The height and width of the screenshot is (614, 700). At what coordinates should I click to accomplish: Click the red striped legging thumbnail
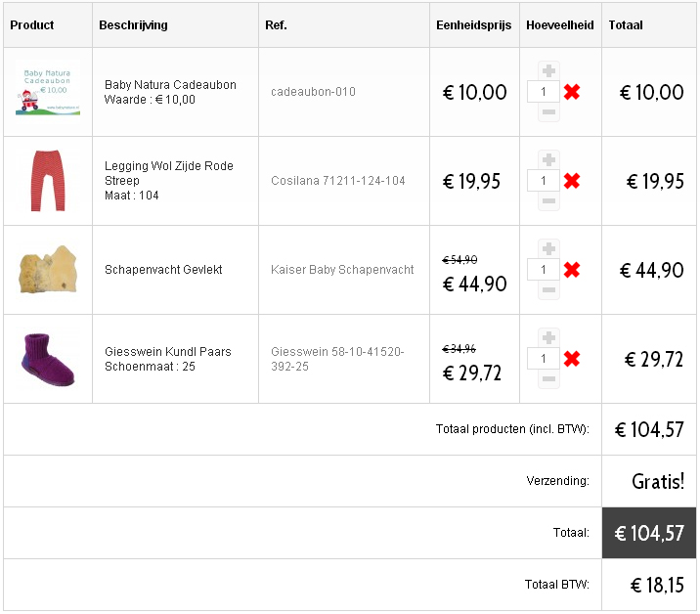click(x=47, y=181)
